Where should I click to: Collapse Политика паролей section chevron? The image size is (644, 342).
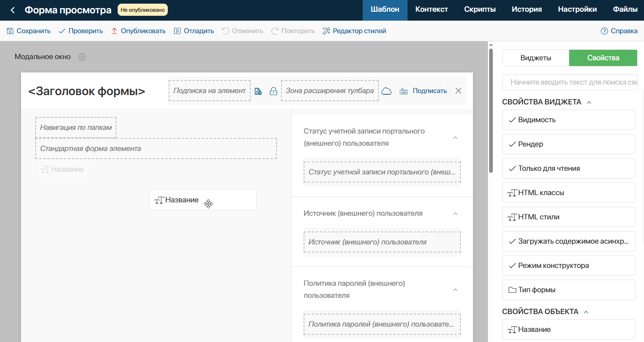[455, 290]
